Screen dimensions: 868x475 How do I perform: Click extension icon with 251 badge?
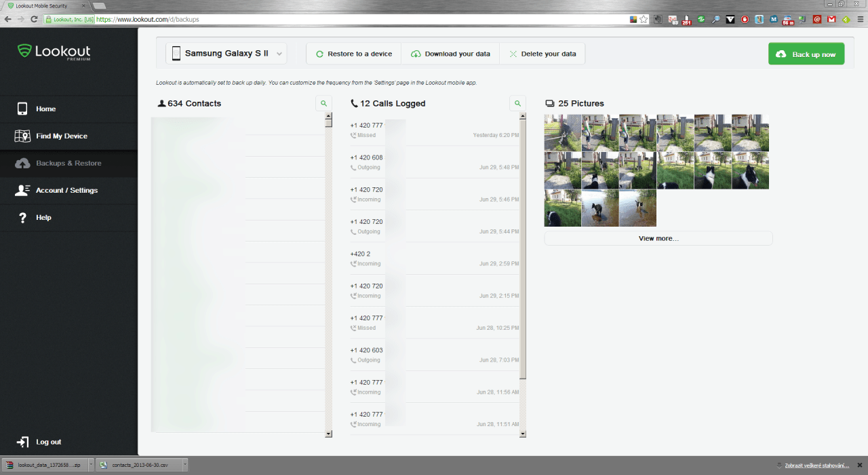pos(686,20)
